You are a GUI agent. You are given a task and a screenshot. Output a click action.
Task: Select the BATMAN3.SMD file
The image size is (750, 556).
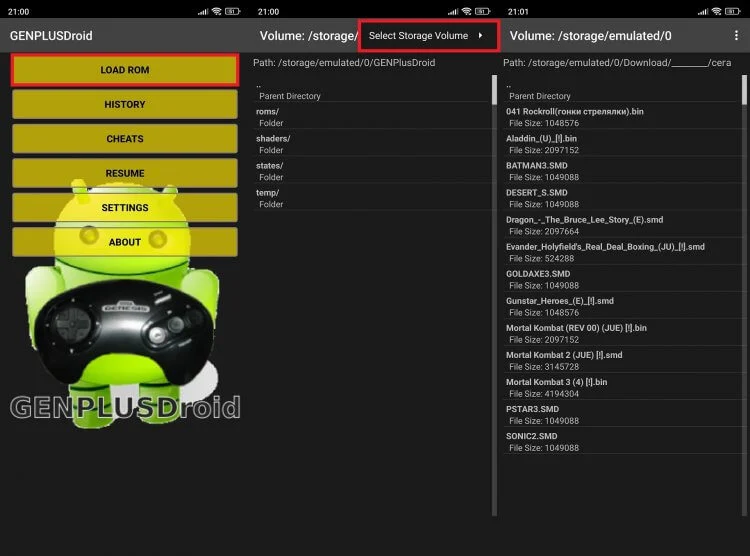tap(622, 171)
